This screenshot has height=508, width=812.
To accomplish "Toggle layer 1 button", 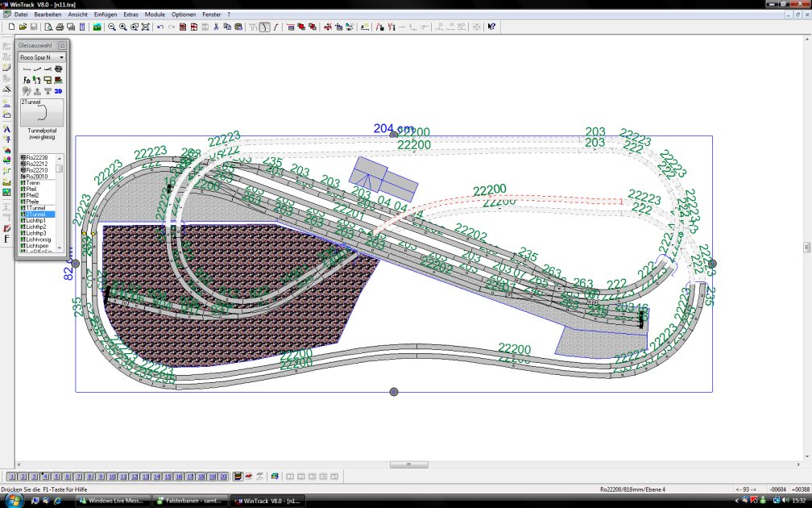I will (x=12, y=477).
